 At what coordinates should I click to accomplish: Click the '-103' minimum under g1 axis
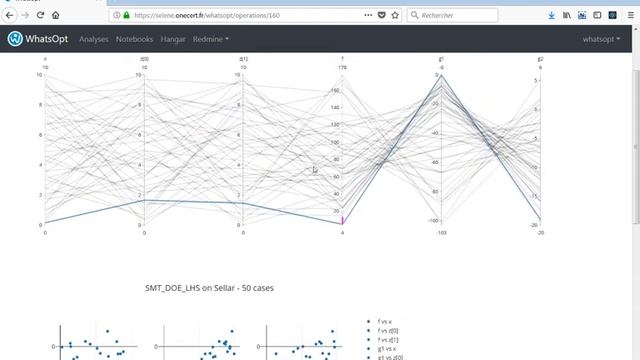pyautogui.click(x=442, y=233)
